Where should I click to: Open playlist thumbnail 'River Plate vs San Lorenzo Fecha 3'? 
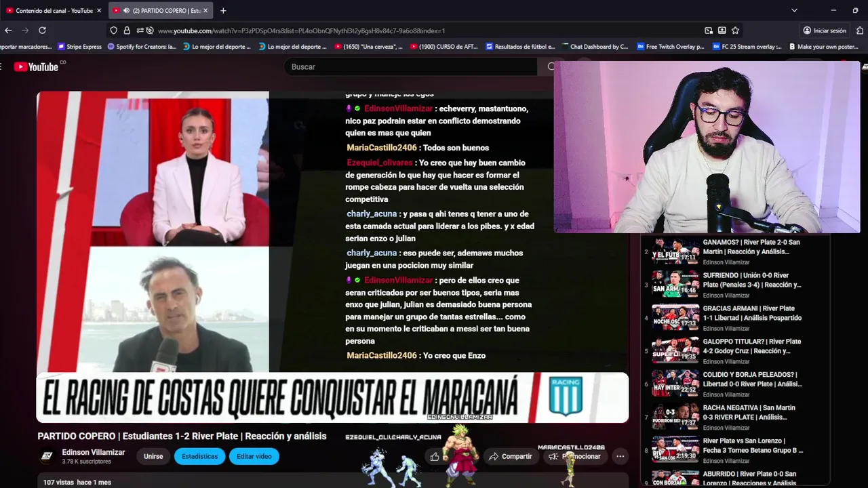(675, 450)
